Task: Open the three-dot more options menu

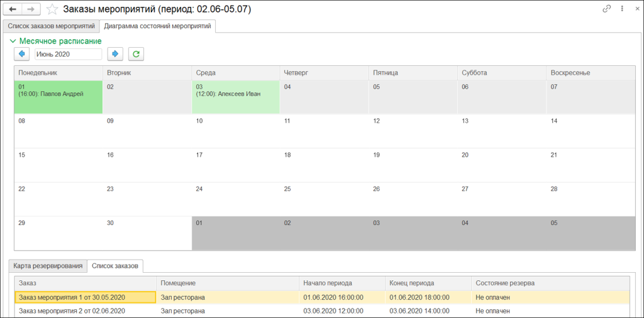Action: [621, 9]
